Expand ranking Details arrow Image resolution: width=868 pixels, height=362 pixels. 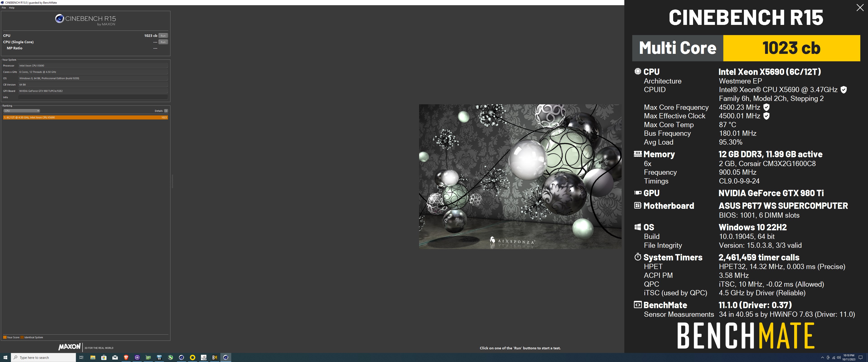pos(166,111)
